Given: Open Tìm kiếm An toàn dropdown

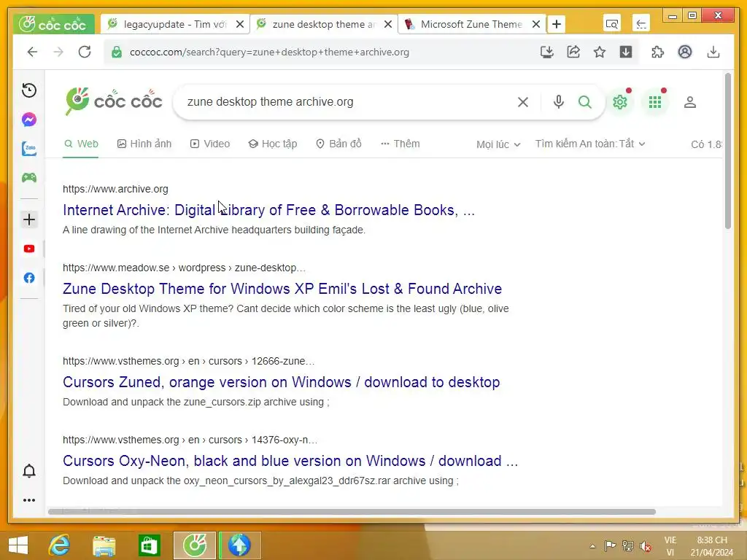Looking at the screenshot, I should coord(590,144).
